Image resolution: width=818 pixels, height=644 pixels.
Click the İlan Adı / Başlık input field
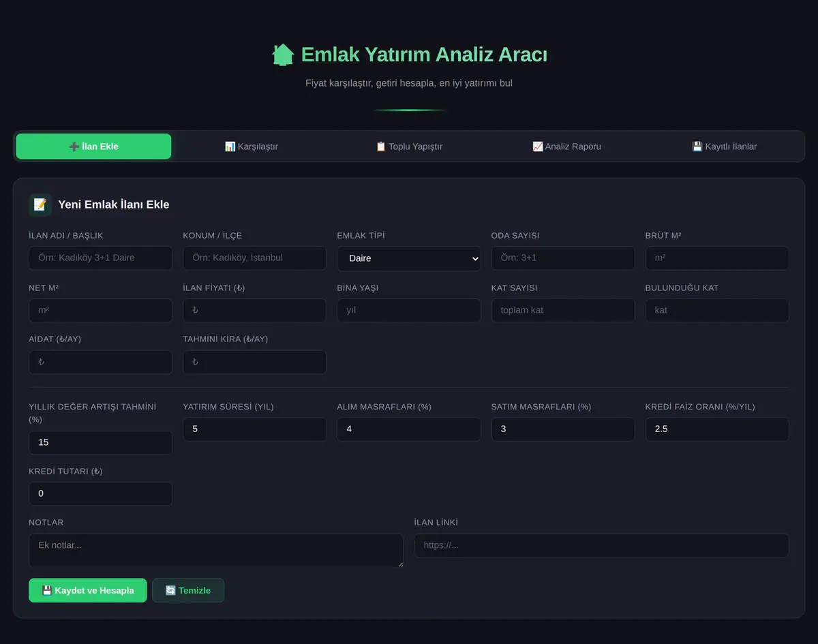[100, 258]
